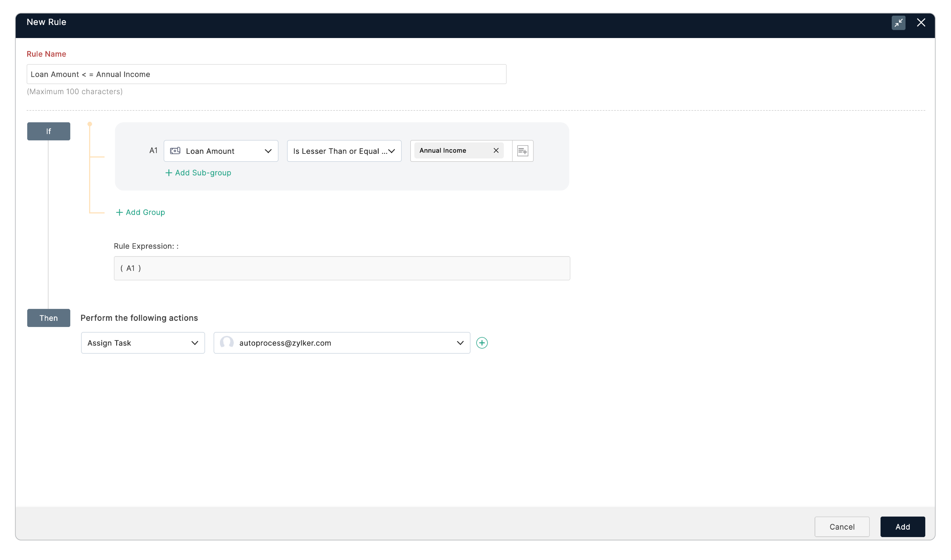Click the If condition block label

pyautogui.click(x=49, y=131)
